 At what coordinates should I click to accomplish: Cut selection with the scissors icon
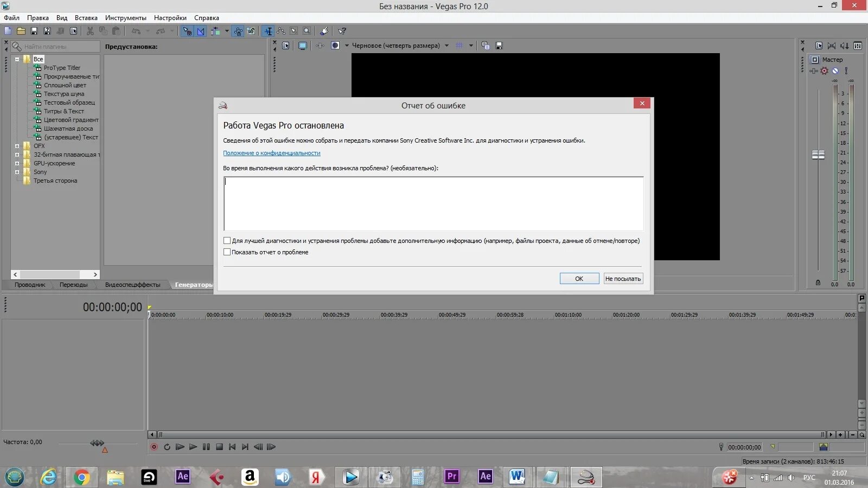coord(90,31)
